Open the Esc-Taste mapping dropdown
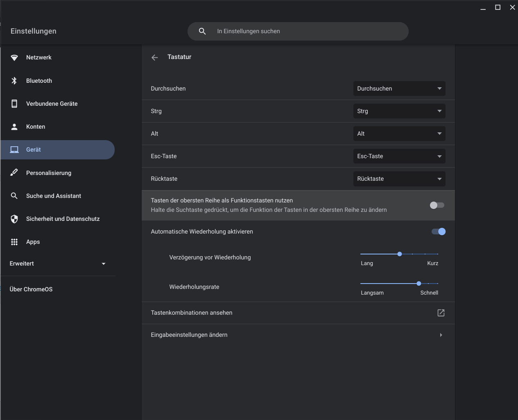 [x=399, y=156]
